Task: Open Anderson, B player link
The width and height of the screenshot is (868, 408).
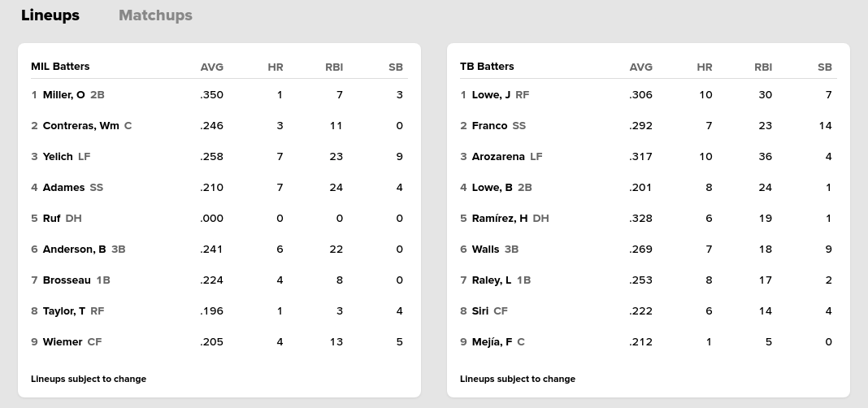Action: pos(74,250)
